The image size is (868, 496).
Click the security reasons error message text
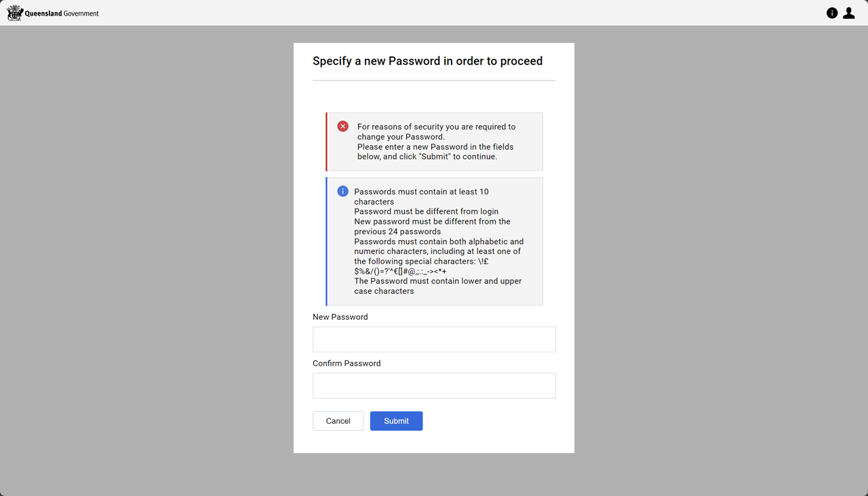436,142
